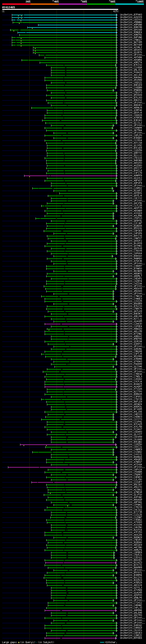This screenshot has height=644, width=146.
Task: Click the red ~20% identity legend bar
Action: [x=16, y=4]
